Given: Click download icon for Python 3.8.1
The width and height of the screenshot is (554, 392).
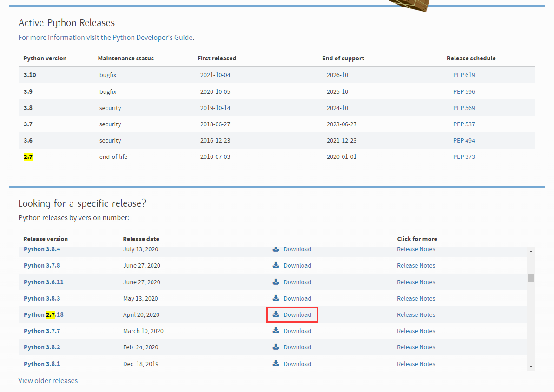Looking at the screenshot, I should [x=276, y=363].
